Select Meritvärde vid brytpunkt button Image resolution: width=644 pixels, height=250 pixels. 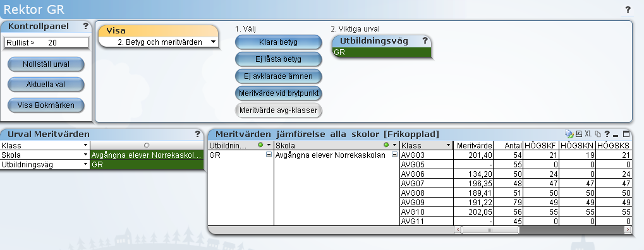tap(279, 93)
